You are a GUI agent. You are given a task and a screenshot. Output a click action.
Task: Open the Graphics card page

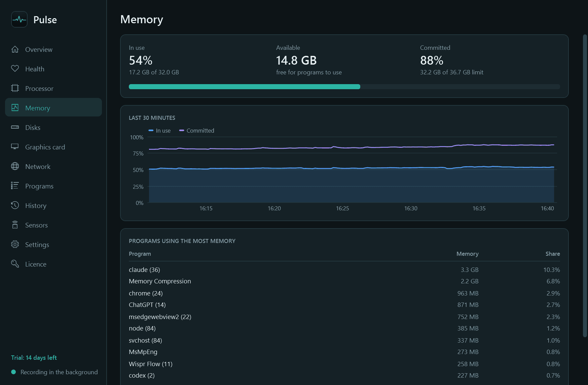(x=53, y=147)
